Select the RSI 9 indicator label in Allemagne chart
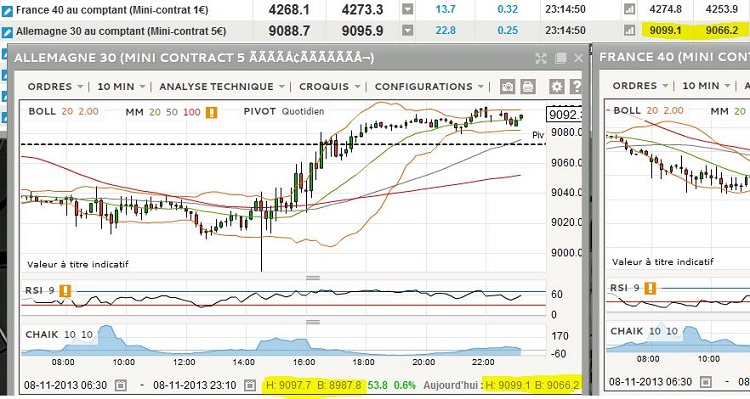This screenshot has width=750, height=399. 40,290
